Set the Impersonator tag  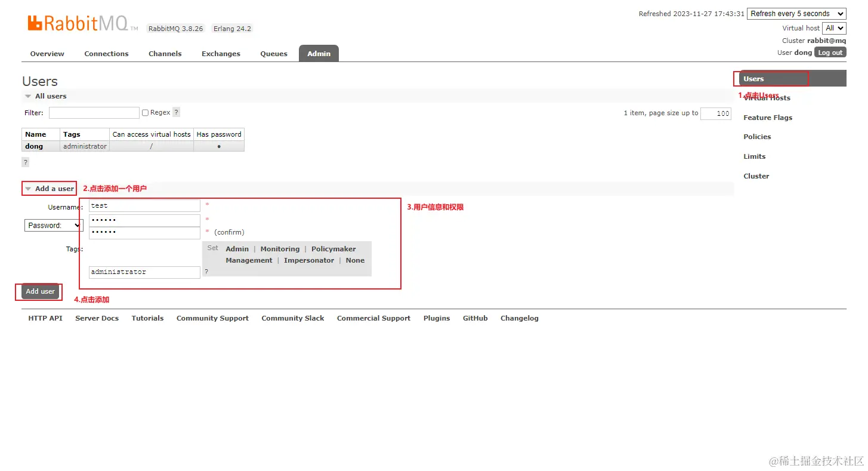point(309,260)
